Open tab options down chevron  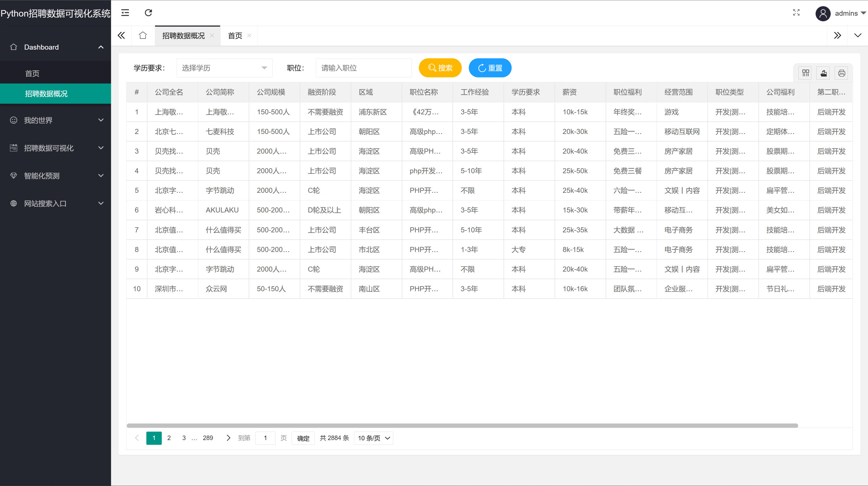[858, 35]
